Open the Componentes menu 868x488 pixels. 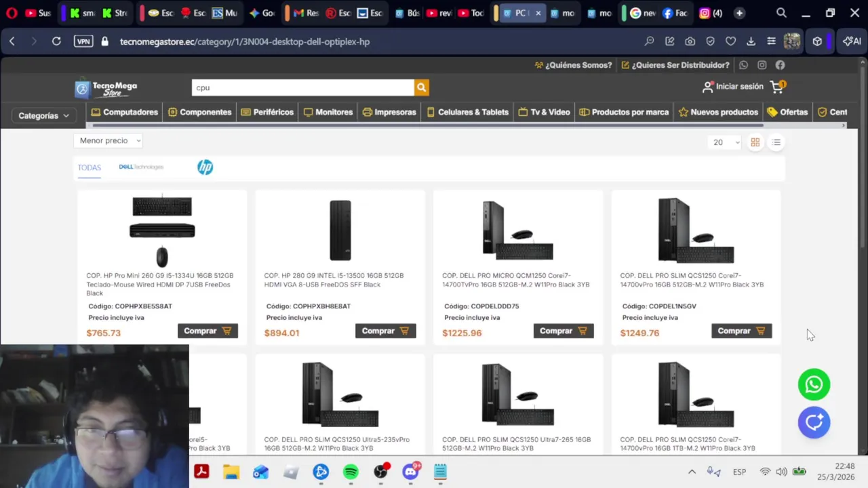pyautogui.click(x=200, y=113)
